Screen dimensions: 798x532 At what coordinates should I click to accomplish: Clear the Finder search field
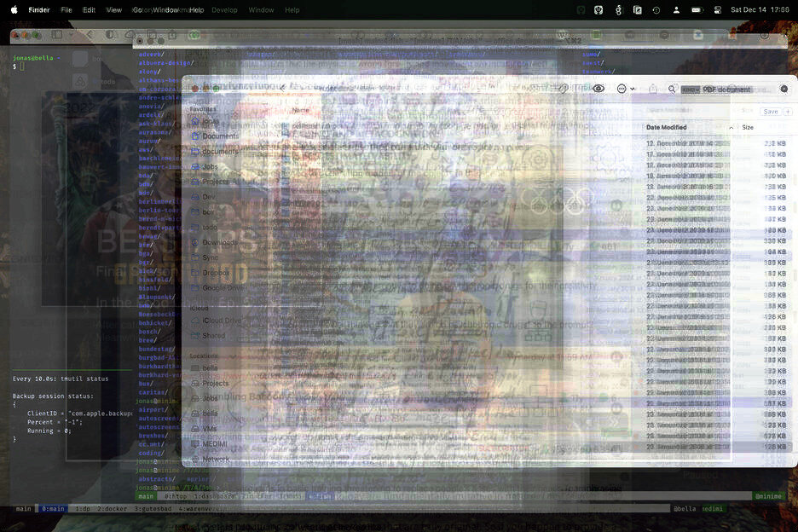[784, 89]
